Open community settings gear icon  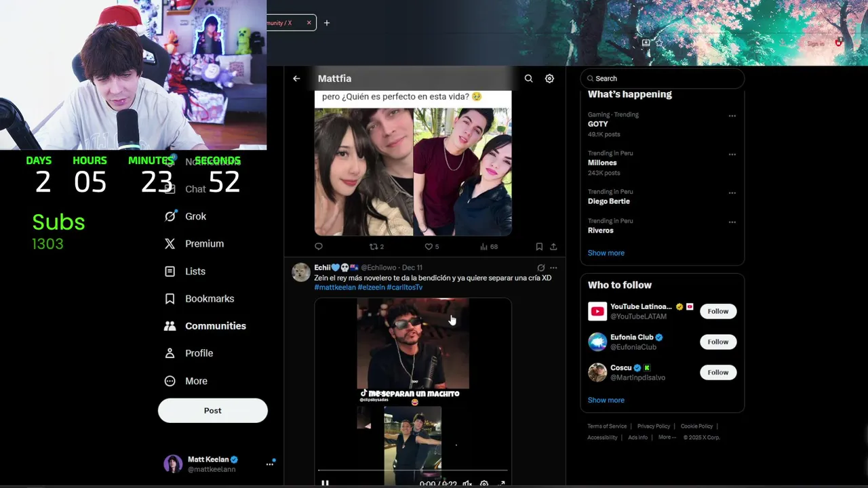click(549, 79)
